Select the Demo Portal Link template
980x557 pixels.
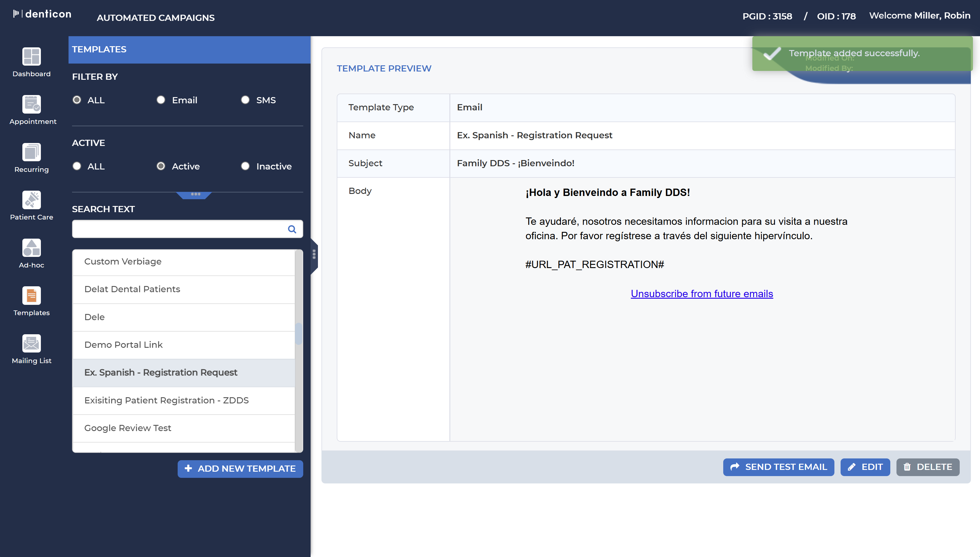(184, 345)
